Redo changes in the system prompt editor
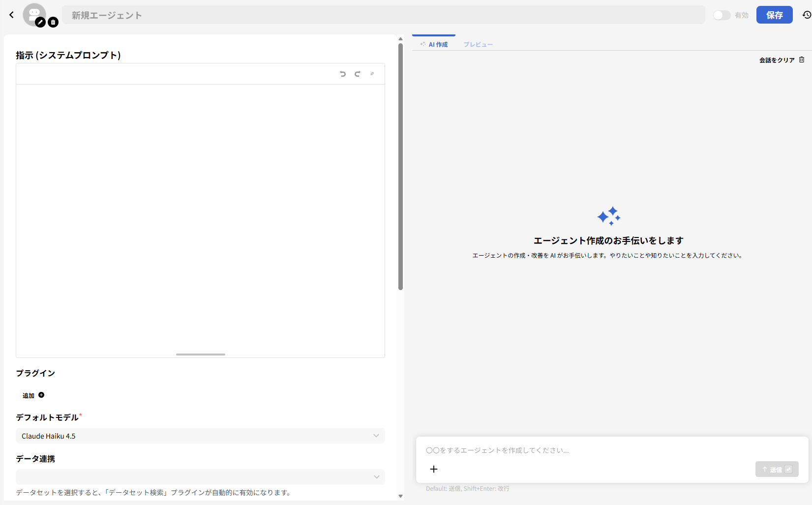Viewport: 812px width, 505px height. [358, 74]
